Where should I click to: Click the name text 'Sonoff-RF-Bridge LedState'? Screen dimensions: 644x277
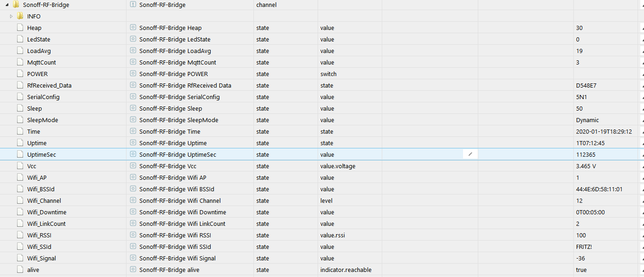pyautogui.click(x=175, y=39)
